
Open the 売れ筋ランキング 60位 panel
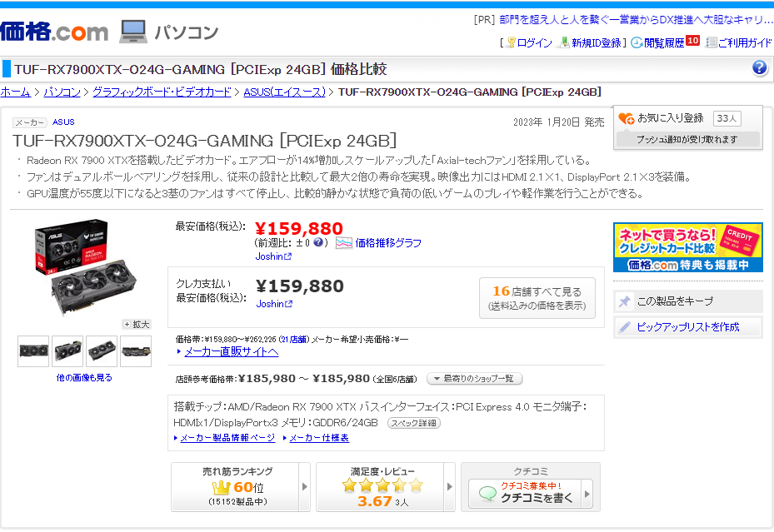(235, 487)
